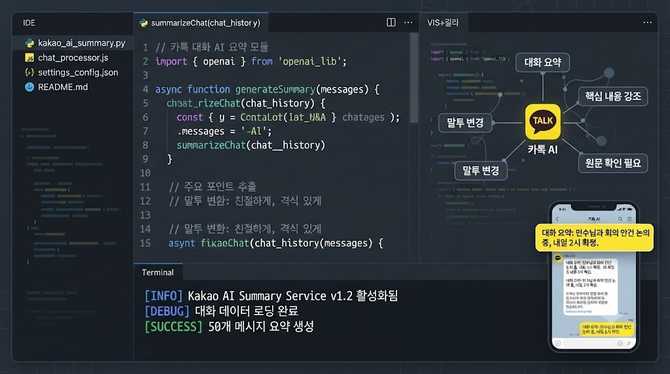This screenshot has width=670, height=374.
Task: Click the Python icon beside kakao_ai_summary.py
Action: [29, 43]
